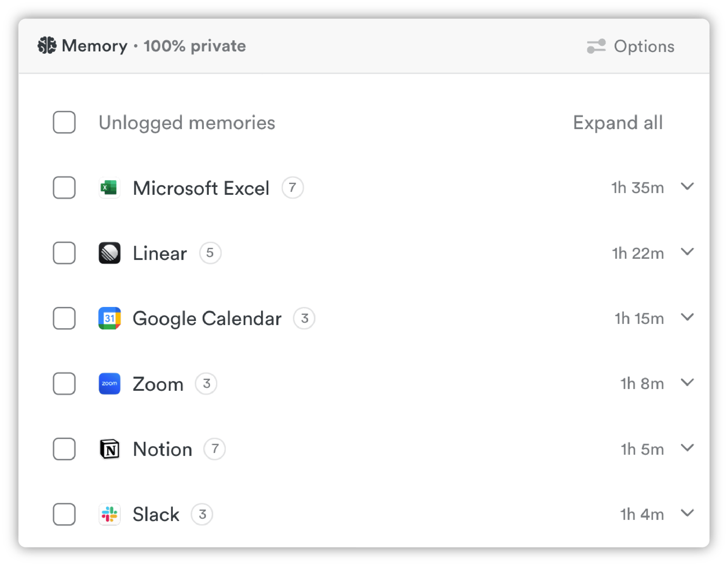Click the Linear memory count badge
Screen dimensions: 728x566
point(210,253)
